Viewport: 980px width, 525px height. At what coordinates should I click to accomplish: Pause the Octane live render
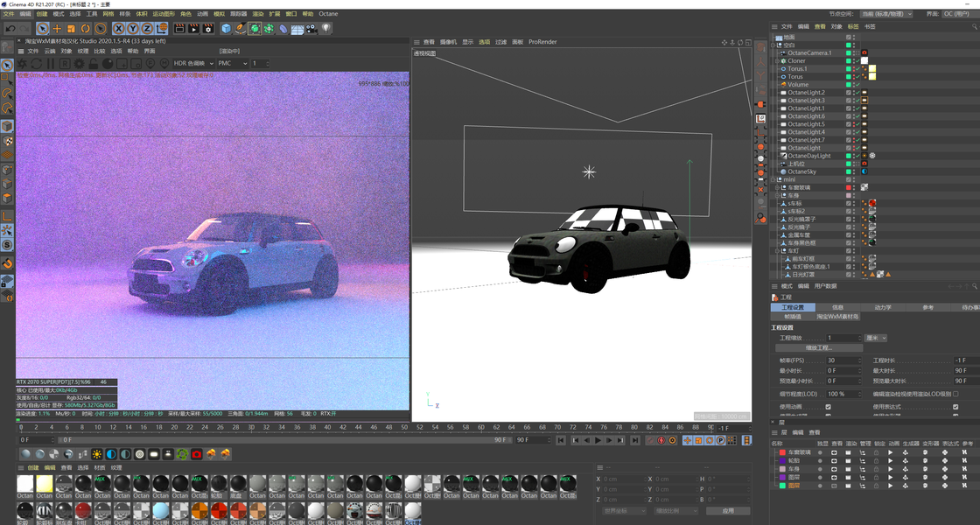click(x=51, y=63)
